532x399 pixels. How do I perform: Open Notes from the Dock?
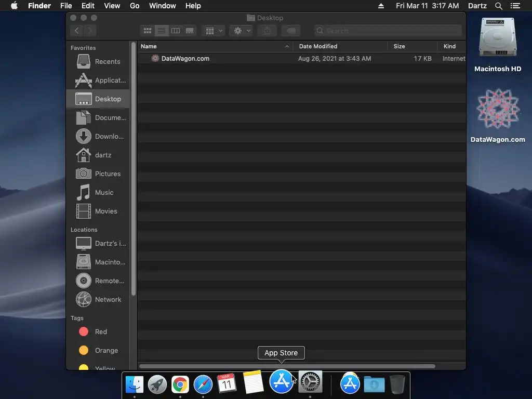coord(253,382)
